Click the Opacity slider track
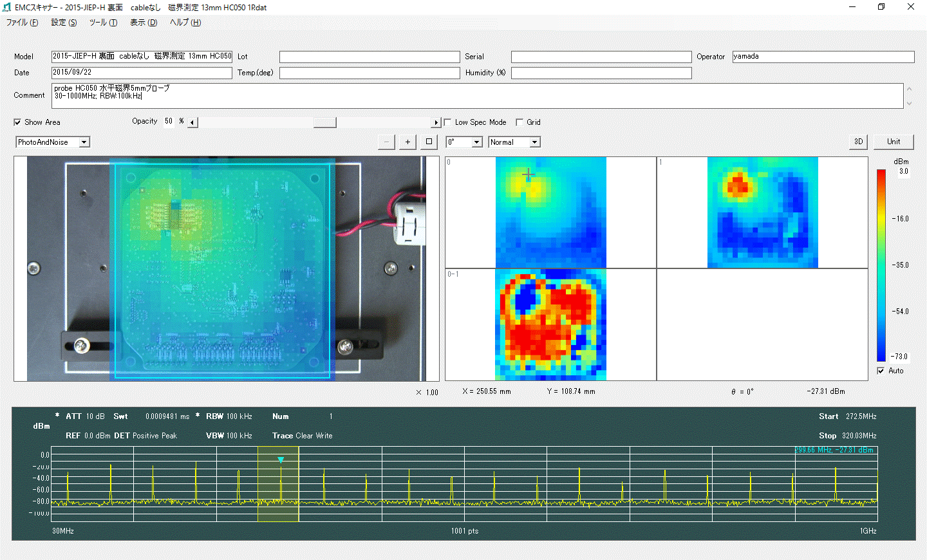 (325, 122)
